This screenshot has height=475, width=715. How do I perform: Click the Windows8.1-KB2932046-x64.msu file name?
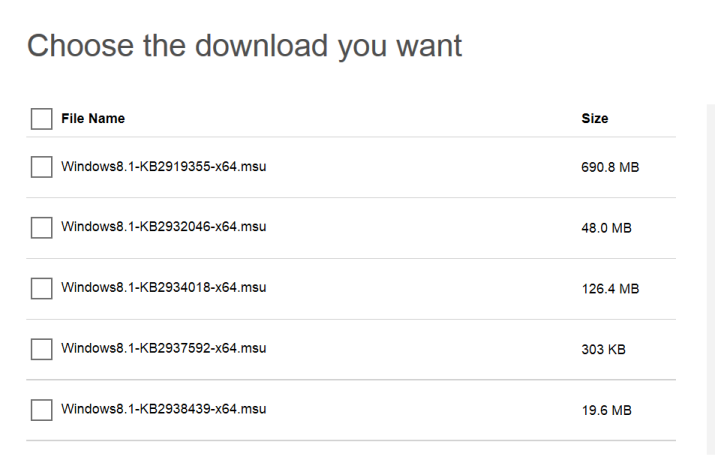pyautogui.click(x=164, y=227)
